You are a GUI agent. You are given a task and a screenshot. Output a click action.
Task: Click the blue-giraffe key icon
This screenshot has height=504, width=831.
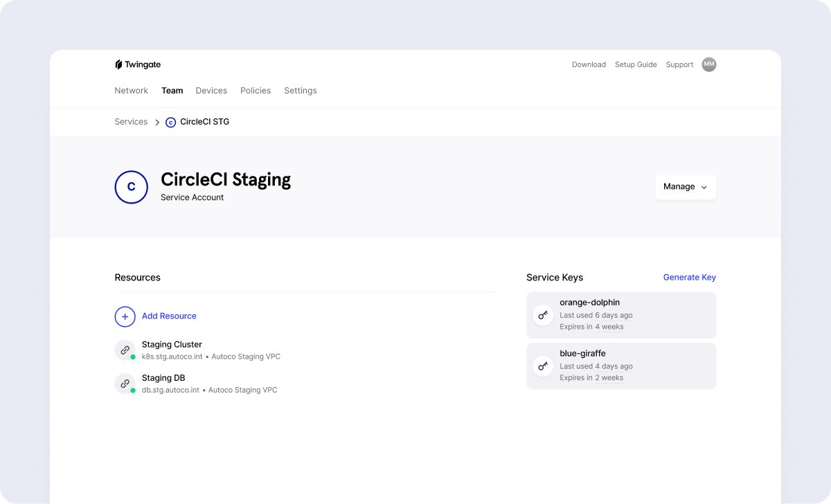(x=543, y=366)
